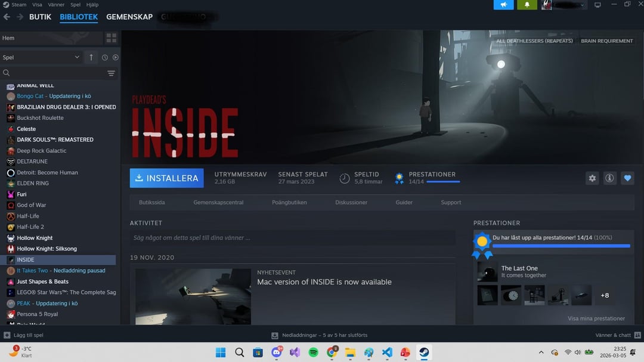644x362 pixels.
Task: Show hidden system tray icons chevron
Action: click(541, 352)
